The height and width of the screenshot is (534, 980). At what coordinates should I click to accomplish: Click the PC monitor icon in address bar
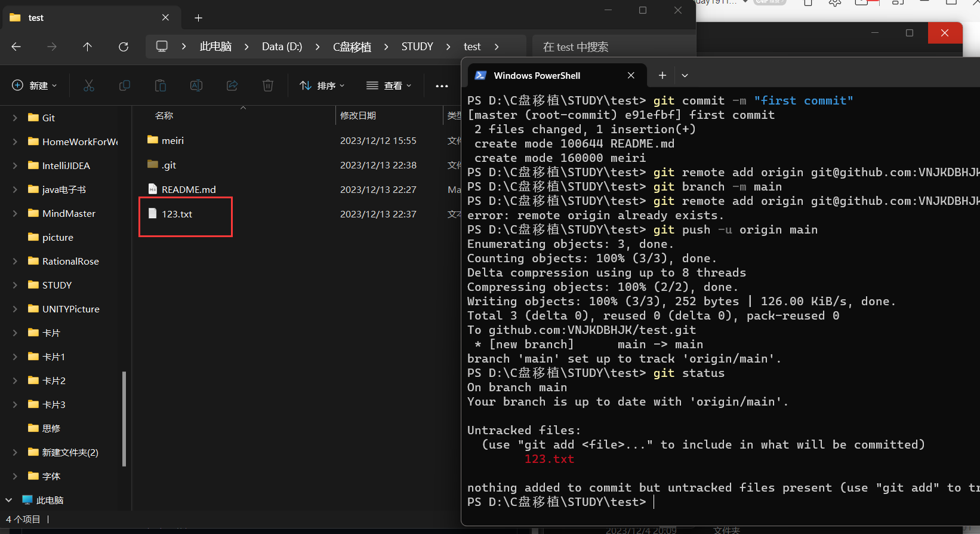pos(162,47)
